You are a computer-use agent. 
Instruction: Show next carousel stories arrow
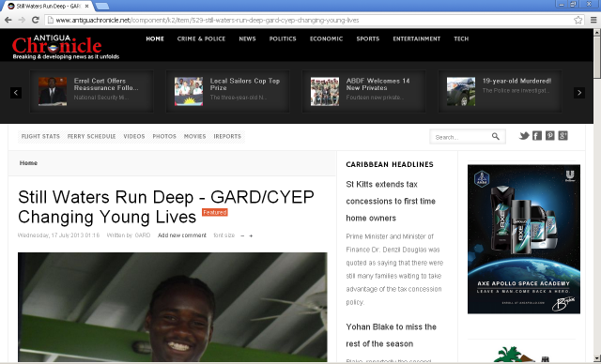pos(579,93)
